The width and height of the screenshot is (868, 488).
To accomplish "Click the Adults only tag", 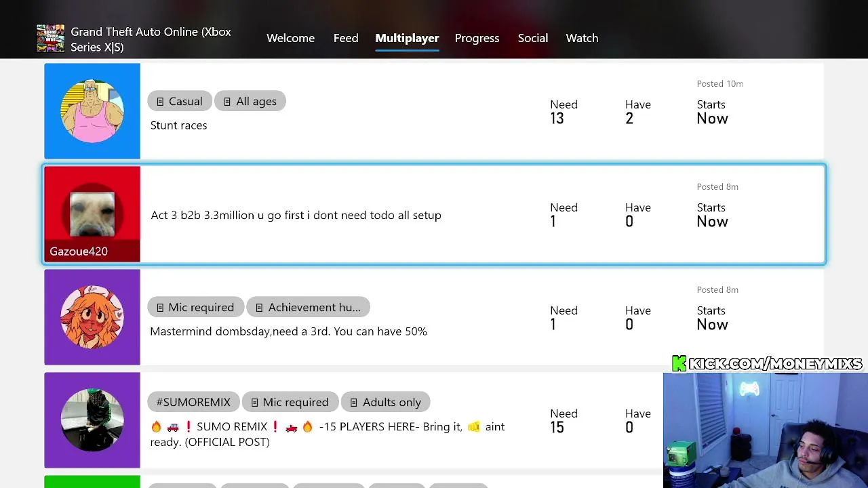I will [x=385, y=402].
